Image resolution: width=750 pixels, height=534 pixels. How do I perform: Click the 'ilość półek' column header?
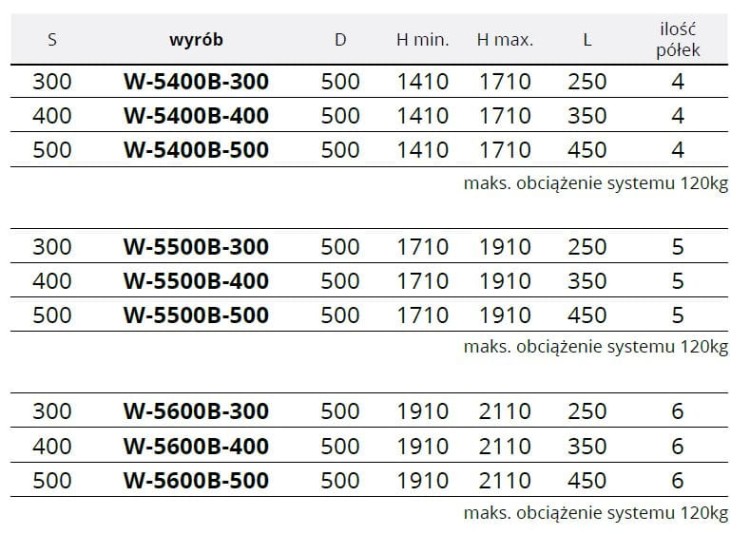click(x=678, y=40)
